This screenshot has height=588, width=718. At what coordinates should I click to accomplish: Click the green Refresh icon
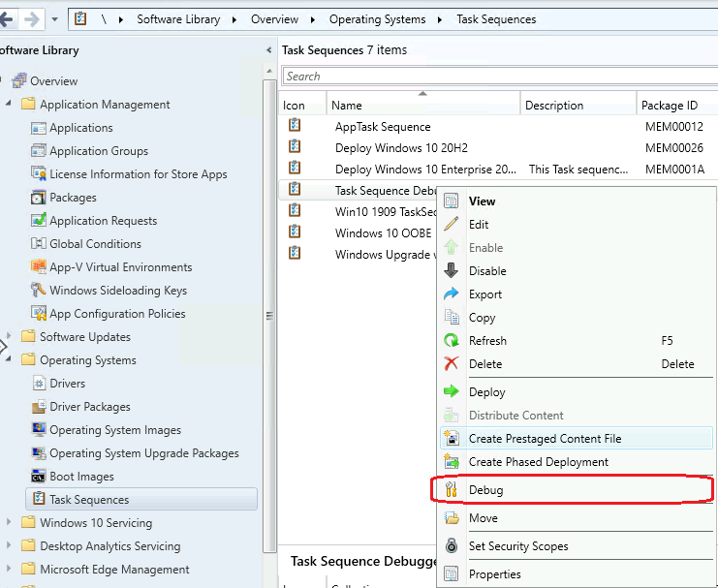point(451,340)
